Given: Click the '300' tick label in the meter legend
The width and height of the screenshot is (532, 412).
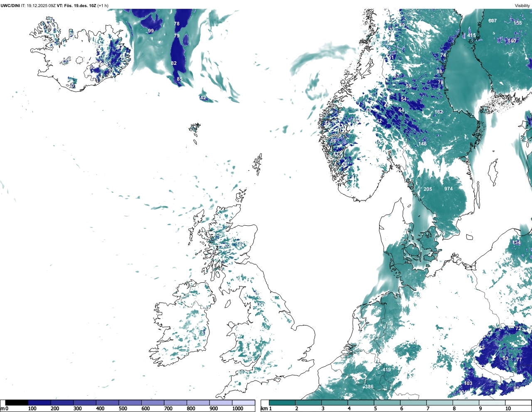Looking at the screenshot, I should [x=77, y=409].
